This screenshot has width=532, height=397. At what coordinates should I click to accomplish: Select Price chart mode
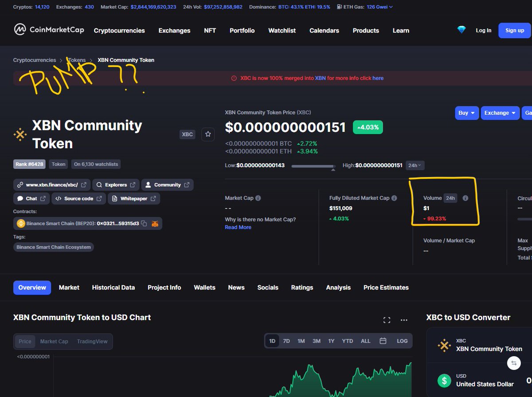pos(25,341)
